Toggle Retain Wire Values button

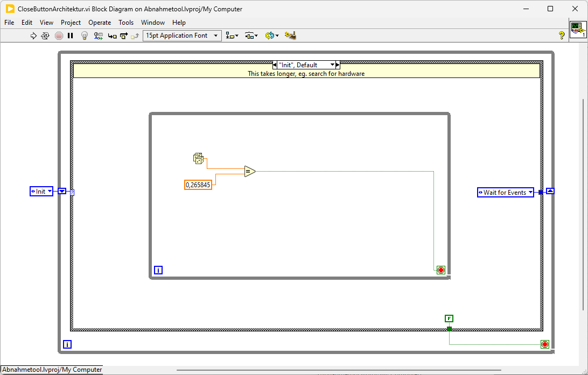tap(99, 36)
